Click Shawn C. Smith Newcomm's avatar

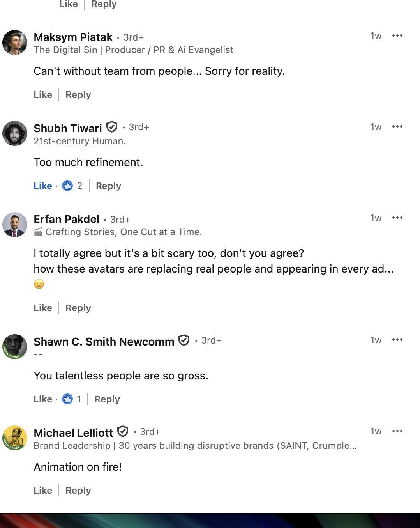point(15,347)
